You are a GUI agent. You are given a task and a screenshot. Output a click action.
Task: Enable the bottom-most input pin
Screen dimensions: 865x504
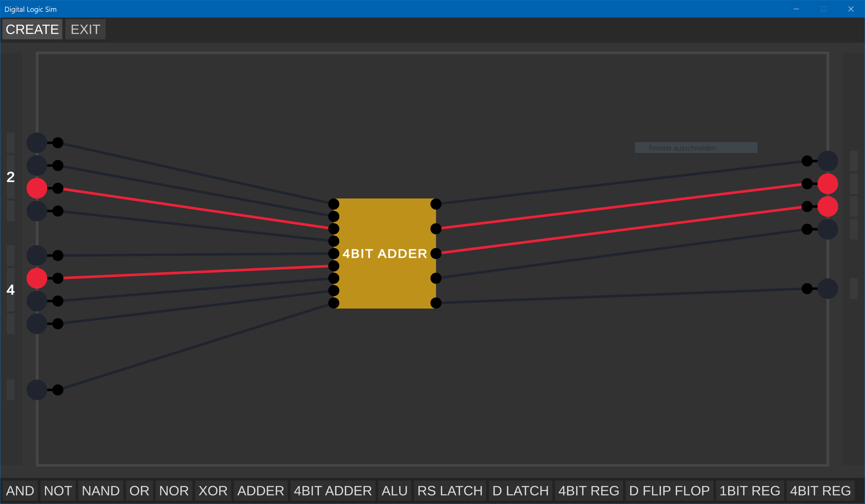(x=36, y=390)
